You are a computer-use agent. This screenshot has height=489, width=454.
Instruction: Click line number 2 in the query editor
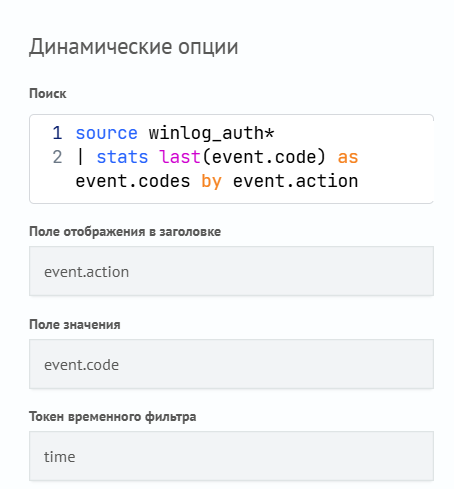pyautogui.click(x=57, y=157)
